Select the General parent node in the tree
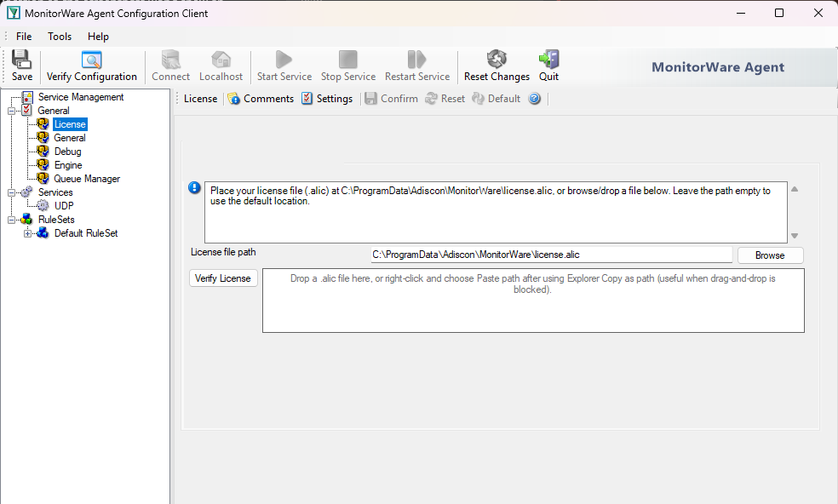This screenshot has width=838, height=504. point(54,111)
